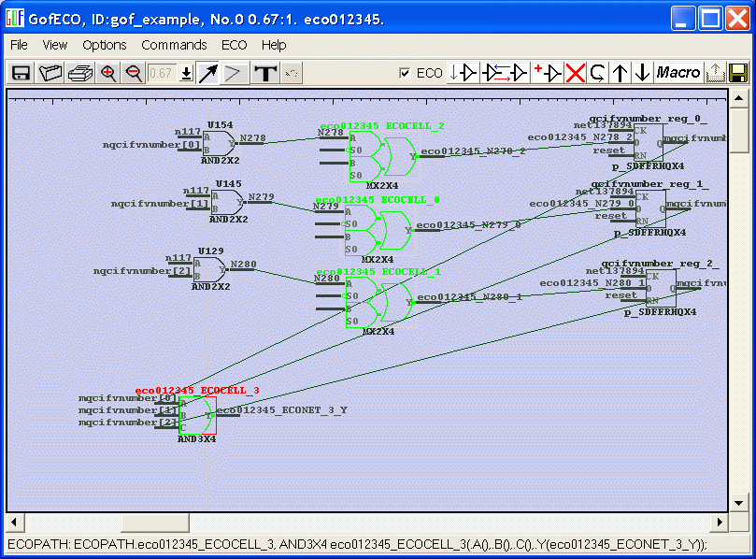Select the arrow pointer tool
This screenshot has height=559, width=756.
coord(207,73)
